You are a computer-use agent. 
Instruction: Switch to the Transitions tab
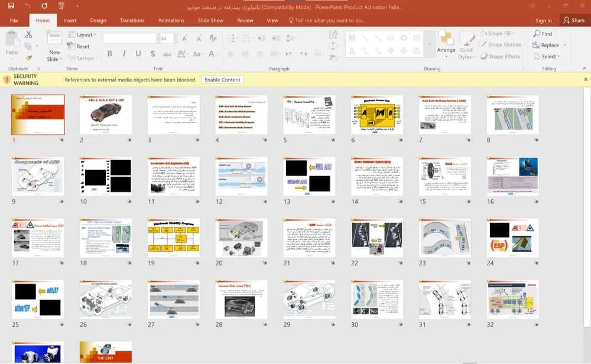point(132,20)
